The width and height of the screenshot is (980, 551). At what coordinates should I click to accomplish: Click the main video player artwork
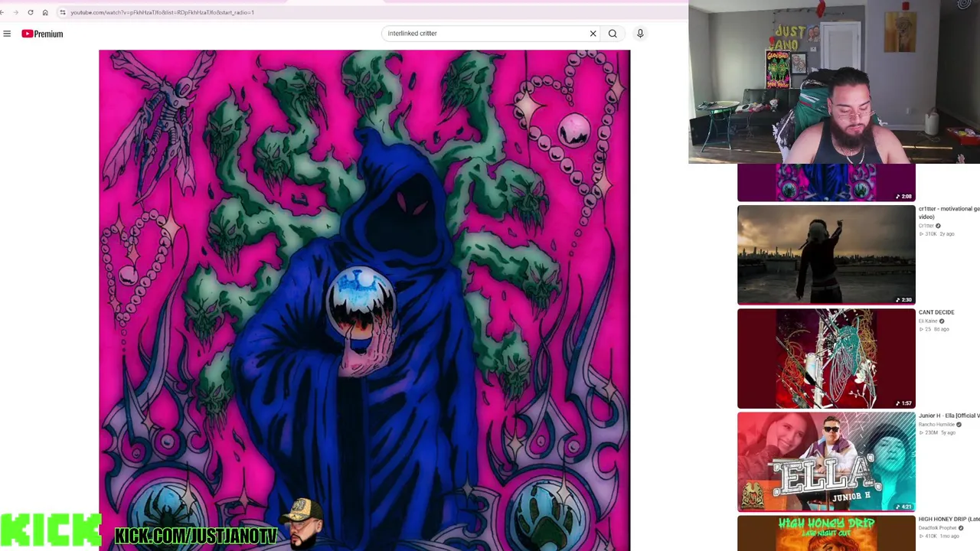coord(364,300)
